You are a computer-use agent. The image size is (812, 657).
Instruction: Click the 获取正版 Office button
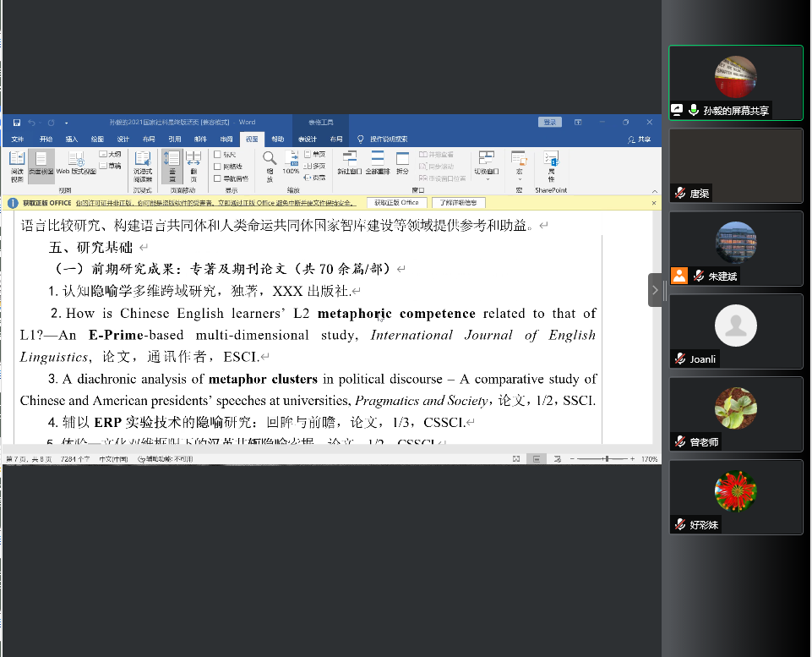[397, 203]
